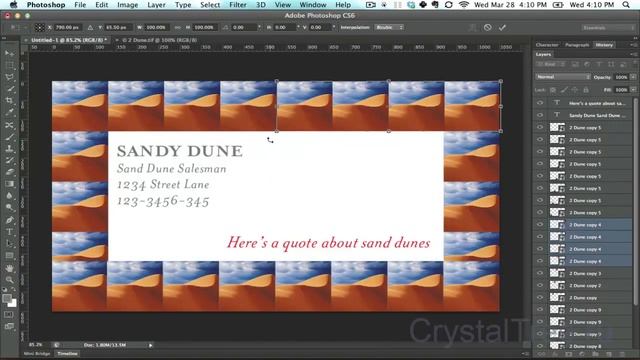Open the History panel group flyout menu
640x360 pixels.
click(x=633, y=45)
